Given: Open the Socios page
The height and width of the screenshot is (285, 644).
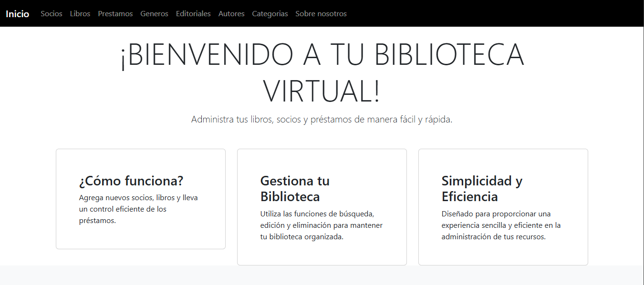Looking at the screenshot, I should (x=51, y=13).
